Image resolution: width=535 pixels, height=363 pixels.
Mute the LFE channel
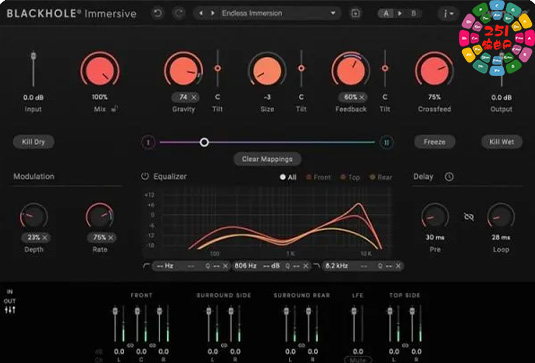click(358, 360)
